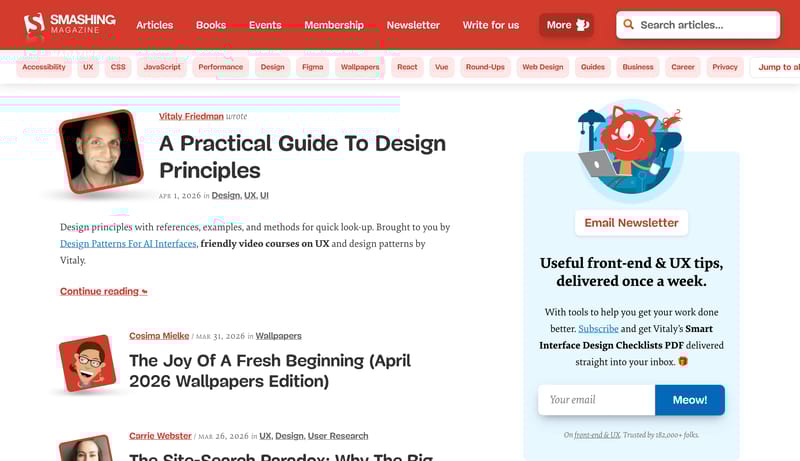Click Continue reading link
Screen dimensions: 800x461
[x=104, y=291]
